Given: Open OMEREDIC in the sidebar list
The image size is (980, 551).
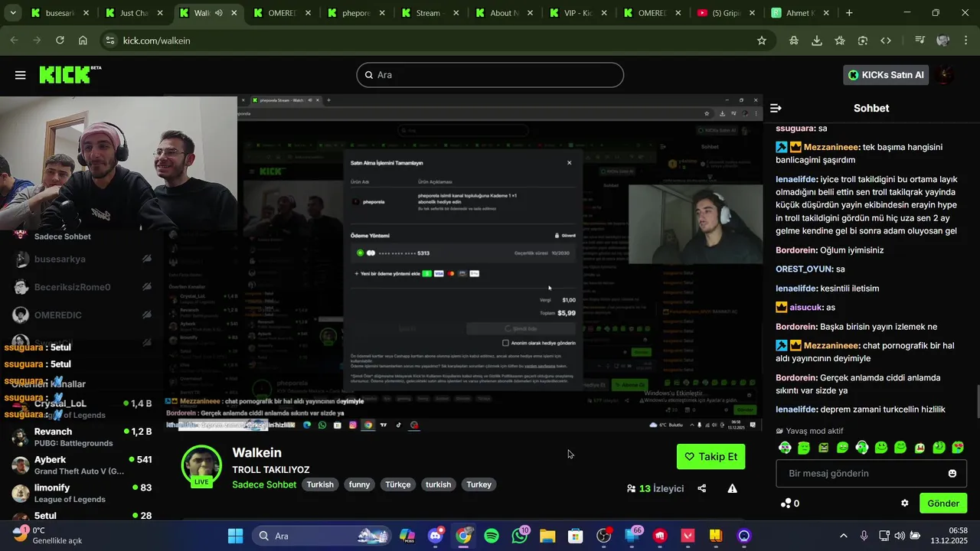Looking at the screenshot, I should click(x=82, y=315).
